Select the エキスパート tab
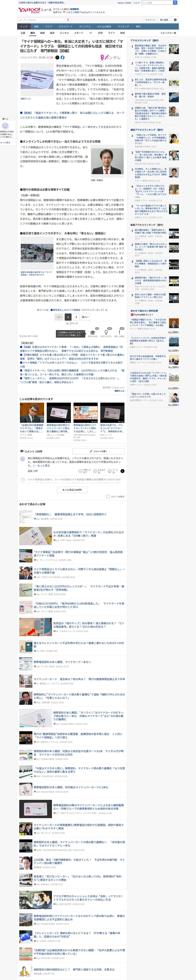This screenshot has width=196, height=980. coord(65,27)
